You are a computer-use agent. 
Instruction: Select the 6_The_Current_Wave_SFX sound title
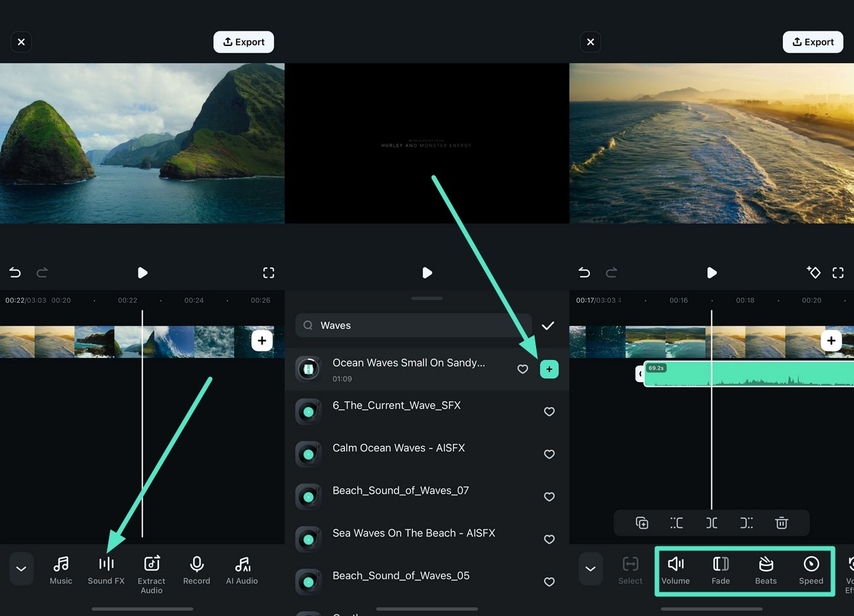[x=397, y=405]
